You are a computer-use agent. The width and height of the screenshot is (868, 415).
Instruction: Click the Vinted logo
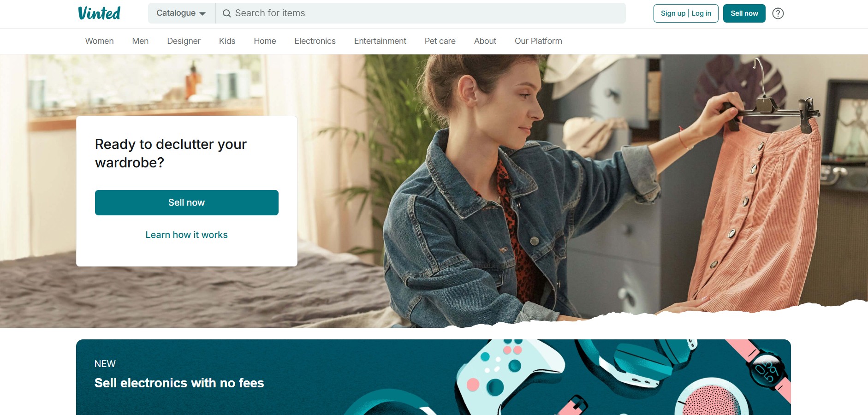click(x=99, y=13)
